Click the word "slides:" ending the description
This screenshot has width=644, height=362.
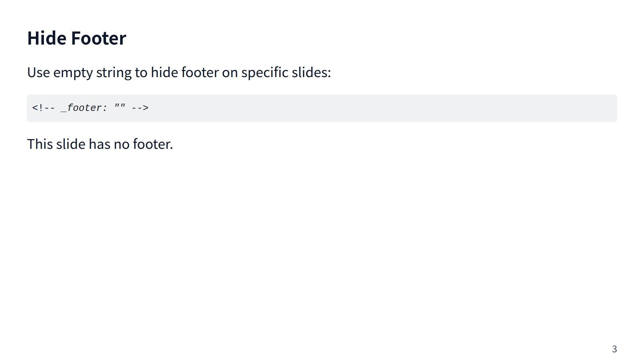(311, 72)
